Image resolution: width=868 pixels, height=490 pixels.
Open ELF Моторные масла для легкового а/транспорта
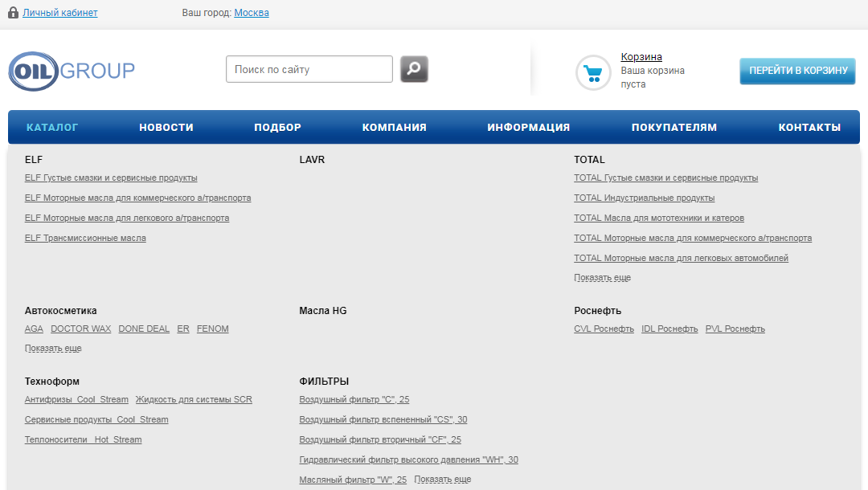coord(127,218)
